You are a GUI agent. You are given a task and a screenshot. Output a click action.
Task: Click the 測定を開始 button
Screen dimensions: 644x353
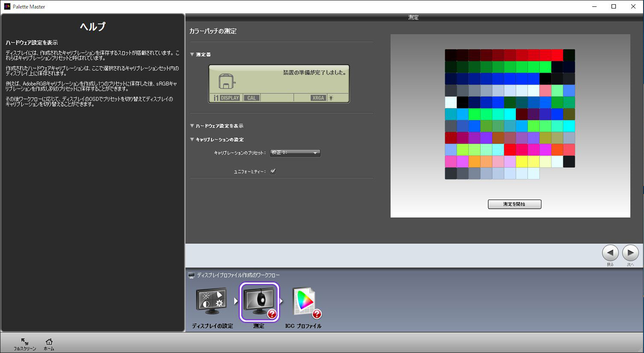514,204
